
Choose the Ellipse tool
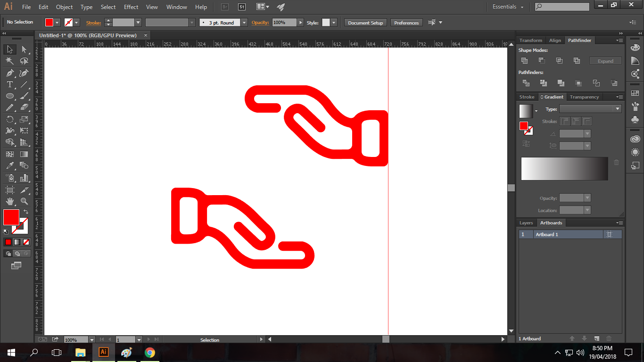(9, 96)
